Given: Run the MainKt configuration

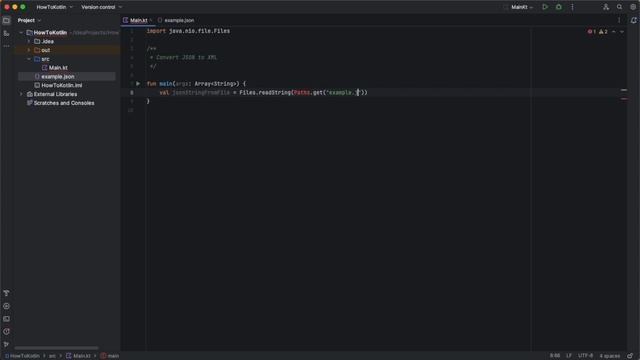Looking at the screenshot, I should (545, 7).
